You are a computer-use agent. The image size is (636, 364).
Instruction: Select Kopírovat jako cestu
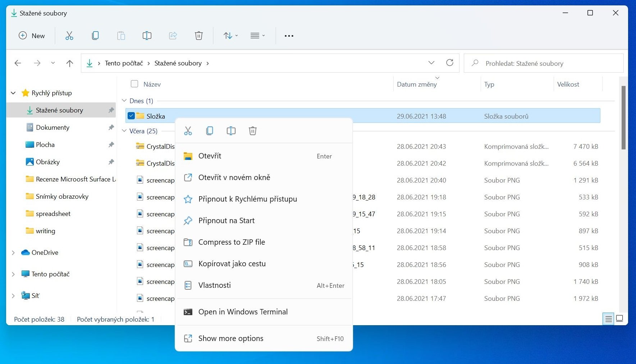pyautogui.click(x=264, y=264)
